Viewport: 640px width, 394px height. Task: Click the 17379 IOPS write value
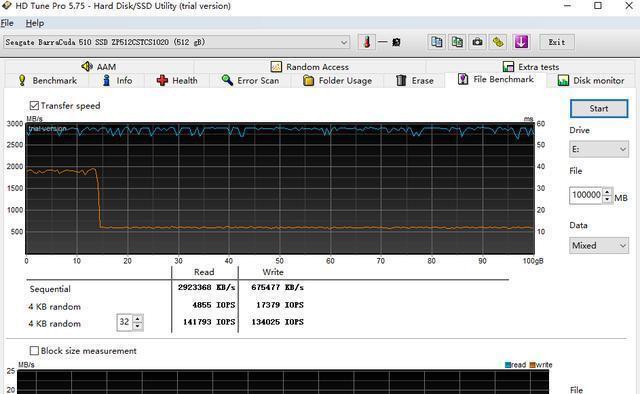[280, 305]
